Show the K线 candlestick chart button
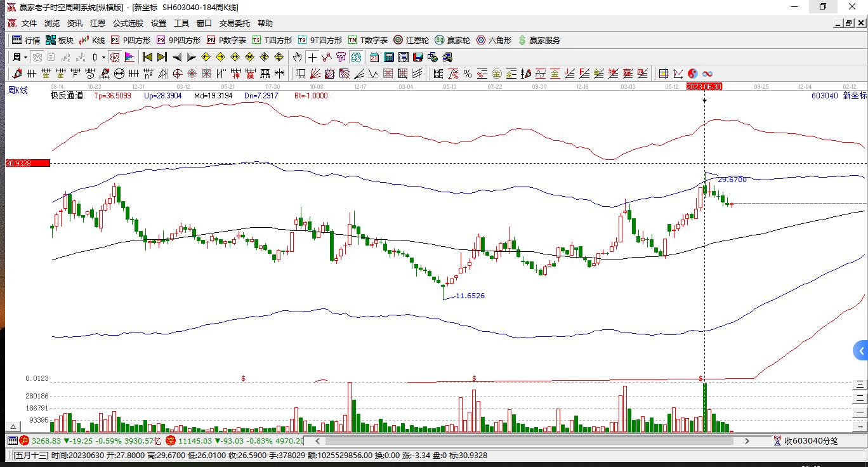This screenshot has height=467, width=868. pos(92,40)
